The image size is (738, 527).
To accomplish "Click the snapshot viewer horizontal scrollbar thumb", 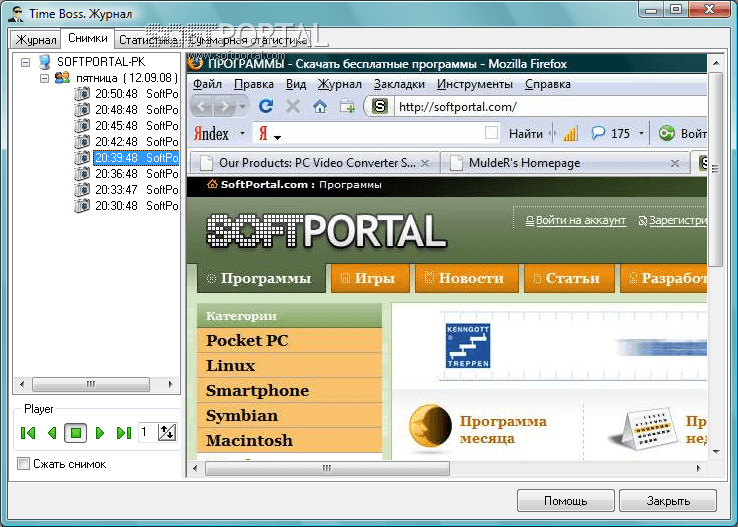I will 328,468.
